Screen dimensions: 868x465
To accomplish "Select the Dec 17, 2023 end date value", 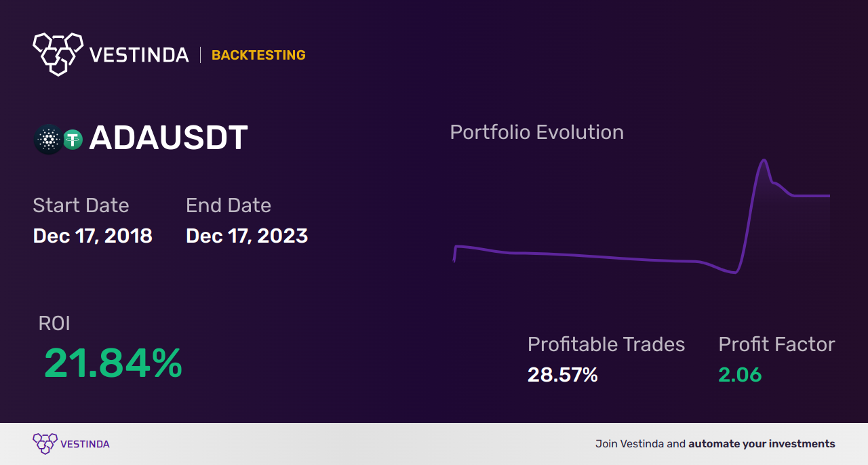I will coord(247,236).
